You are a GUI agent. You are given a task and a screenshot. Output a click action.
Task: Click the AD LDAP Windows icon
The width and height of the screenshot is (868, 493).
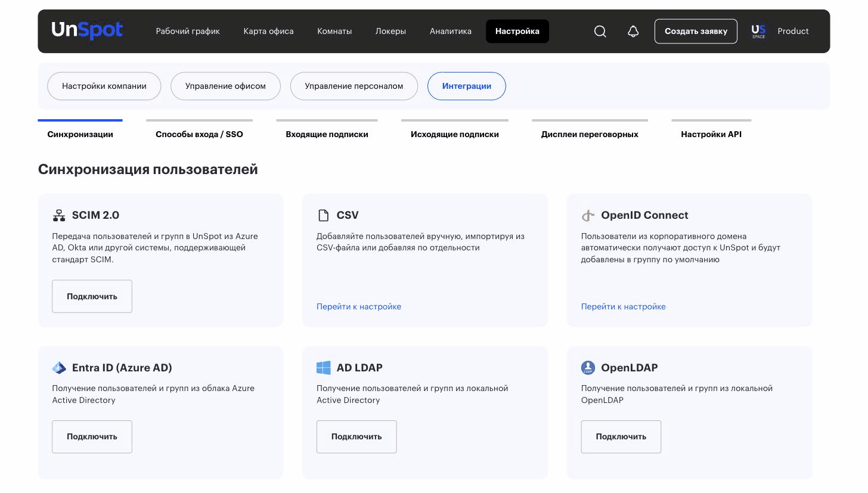[323, 368]
